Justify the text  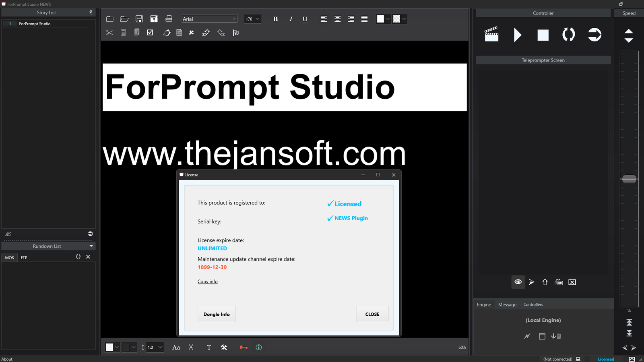pyautogui.click(x=364, y=19)
